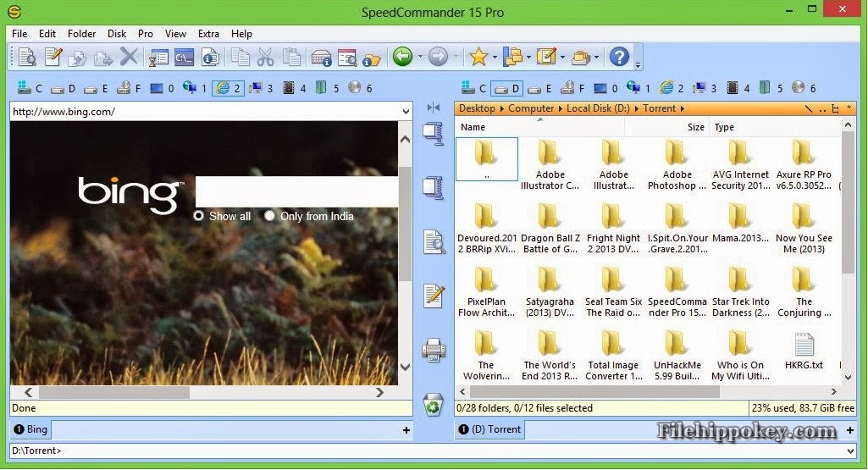The width and height of the screenshot is (868, 470).
Task: Click the drive information toolbar icon
Action: click(x=321, y=57)
